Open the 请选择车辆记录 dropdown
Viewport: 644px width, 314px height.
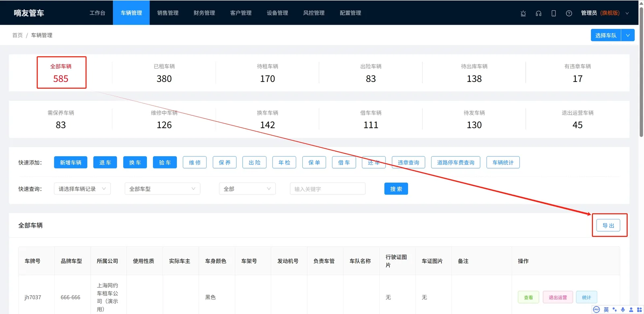82,189
